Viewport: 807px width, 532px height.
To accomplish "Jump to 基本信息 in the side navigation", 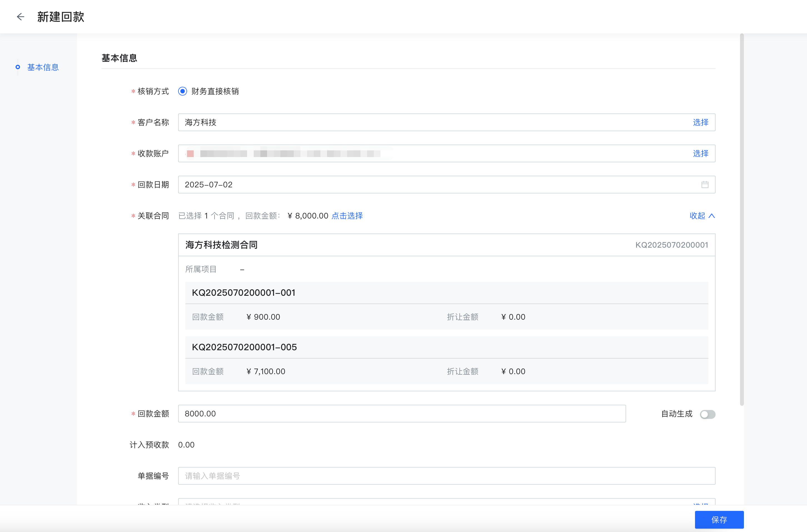I will 43,67.
